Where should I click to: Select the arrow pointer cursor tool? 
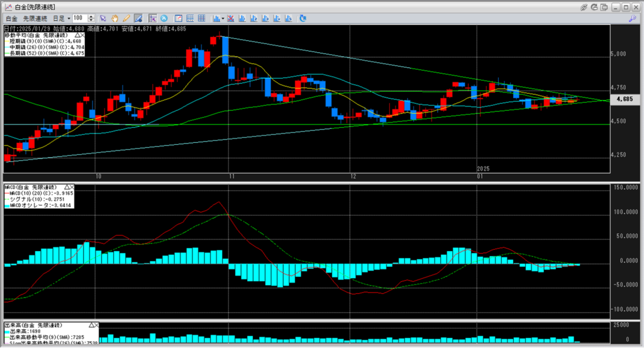(104, 19)
